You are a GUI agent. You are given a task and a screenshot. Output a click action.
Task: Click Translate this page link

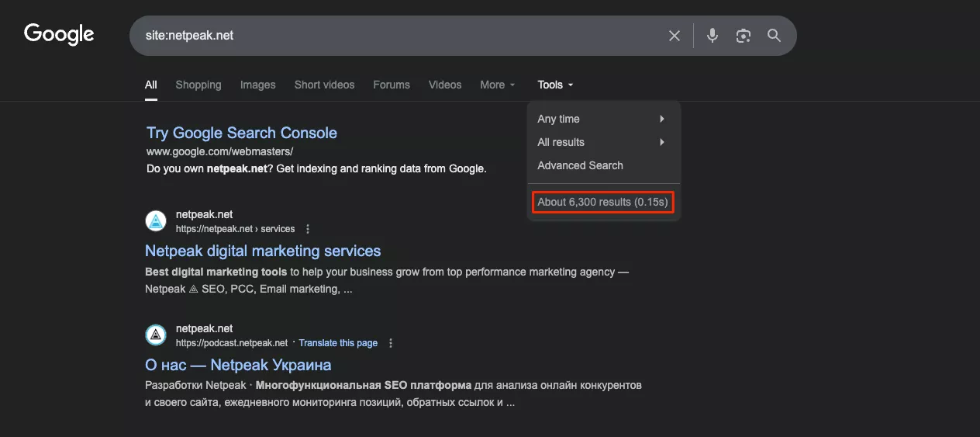tap(338, 343)
